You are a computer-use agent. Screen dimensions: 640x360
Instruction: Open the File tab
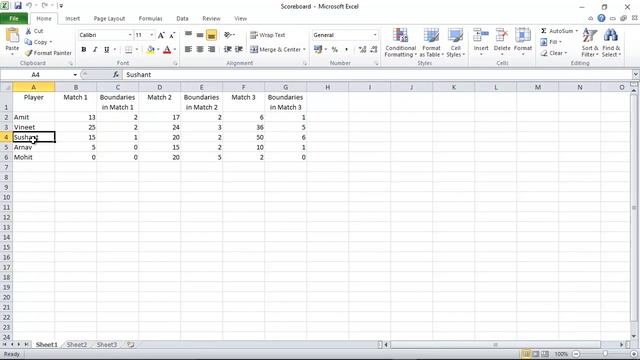(x=14, y=18)
